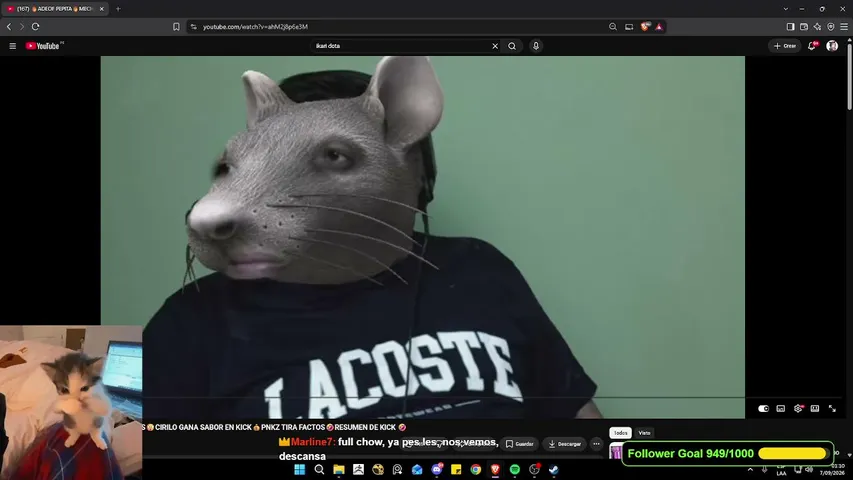Screen dimensions: 853x480
Task: Reload the page
Action: coord(35,27)
